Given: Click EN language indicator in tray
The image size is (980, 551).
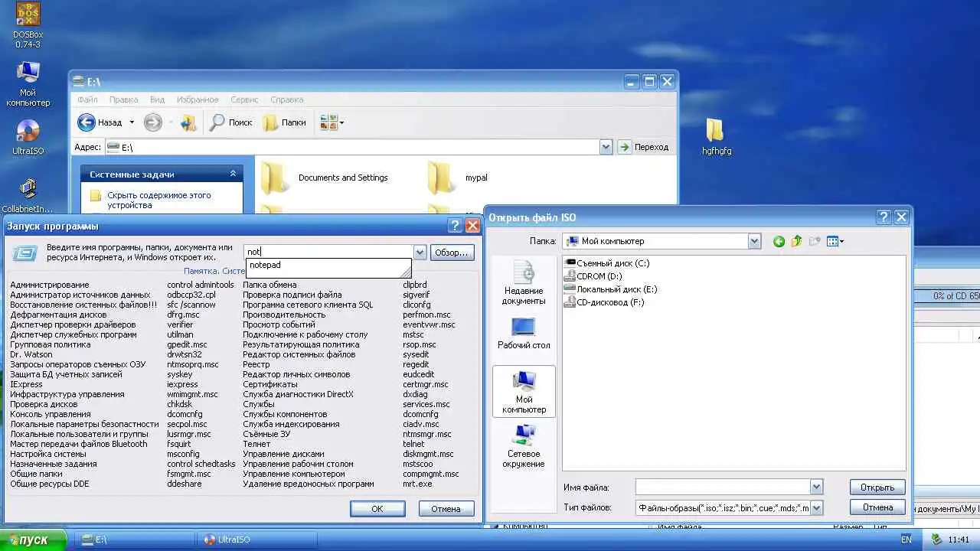Looking at the screenshot, I should pyautogui.click(x=906, y=540).
